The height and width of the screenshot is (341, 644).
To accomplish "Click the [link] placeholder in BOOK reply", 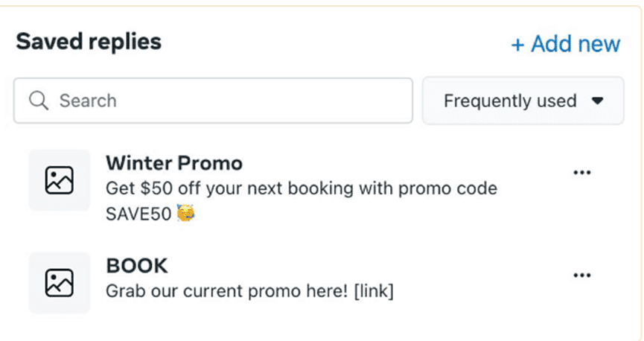I will click(373, 290).
